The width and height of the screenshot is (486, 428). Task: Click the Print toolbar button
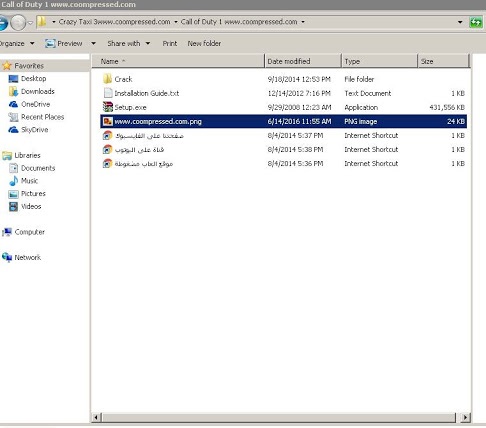coord(170,43)
